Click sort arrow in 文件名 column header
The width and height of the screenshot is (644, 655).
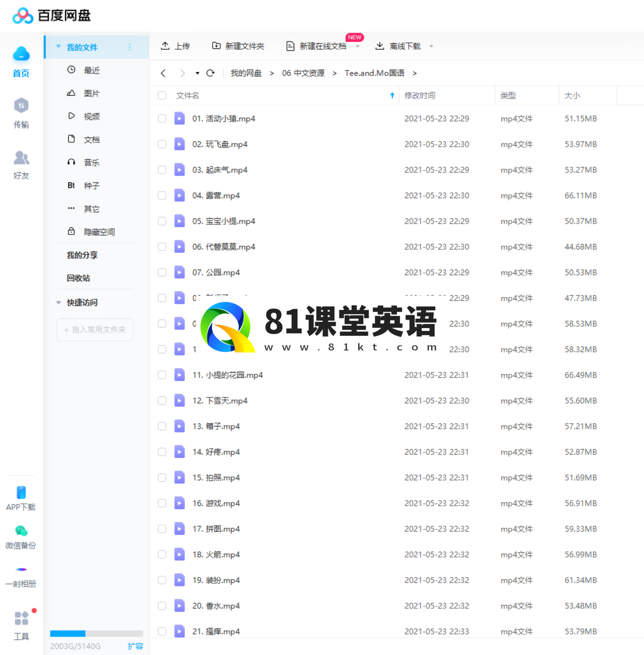[392, 95]
